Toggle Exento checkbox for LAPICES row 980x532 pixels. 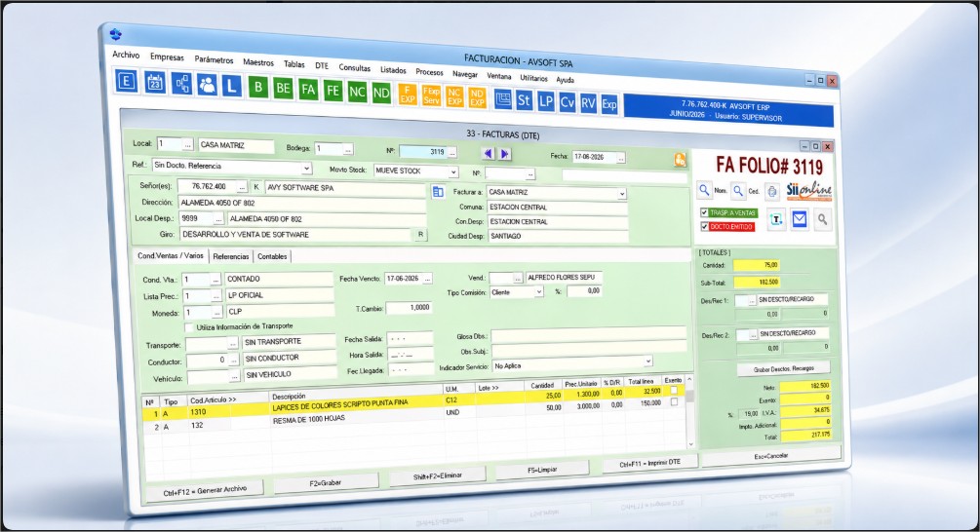(674, 391)
